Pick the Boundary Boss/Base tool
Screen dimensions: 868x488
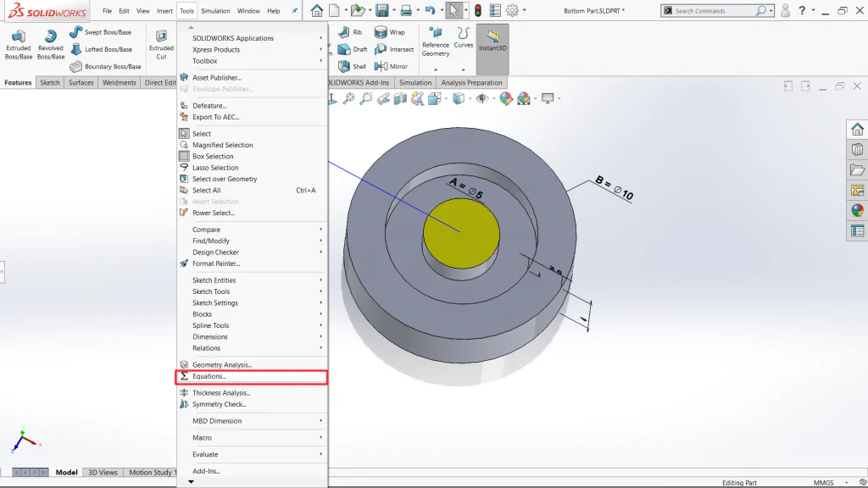[105, 66]
